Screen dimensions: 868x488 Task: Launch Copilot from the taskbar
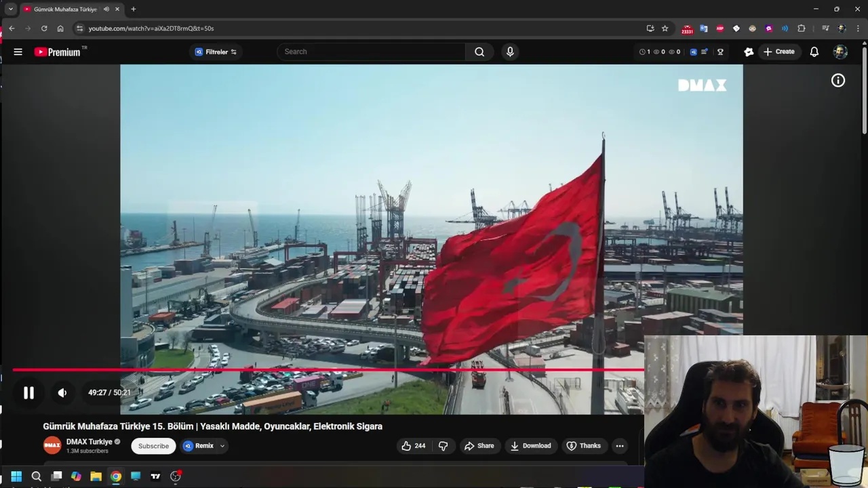point(76,476)
